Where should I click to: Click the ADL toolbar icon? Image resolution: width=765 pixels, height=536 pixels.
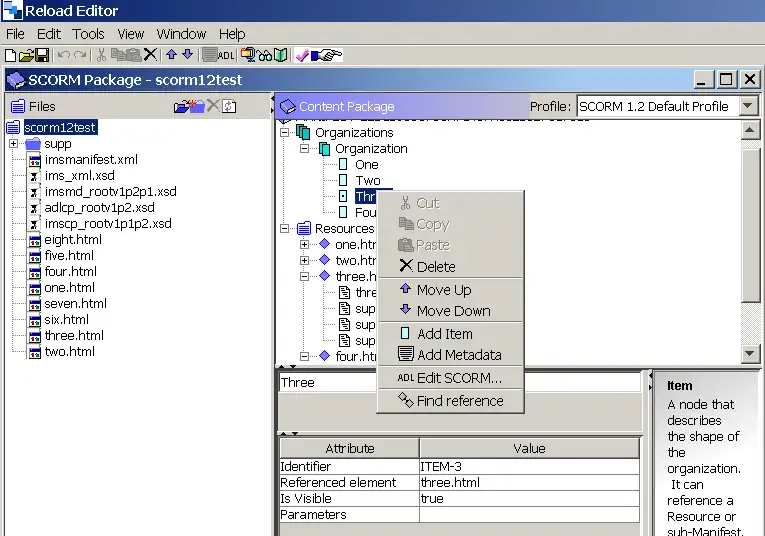point(226,55)
